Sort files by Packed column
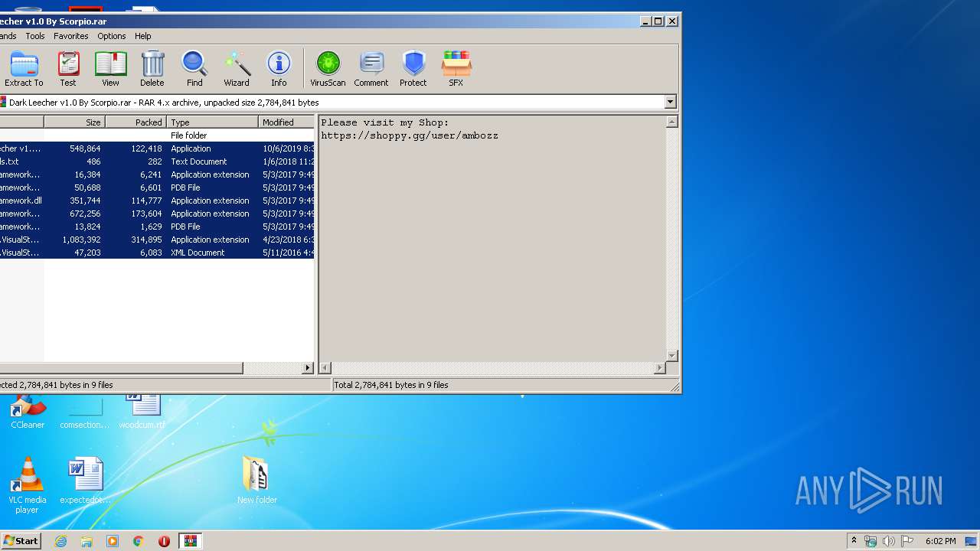The width and height of the screenshot is (980, 551). (x=136, y=122)
